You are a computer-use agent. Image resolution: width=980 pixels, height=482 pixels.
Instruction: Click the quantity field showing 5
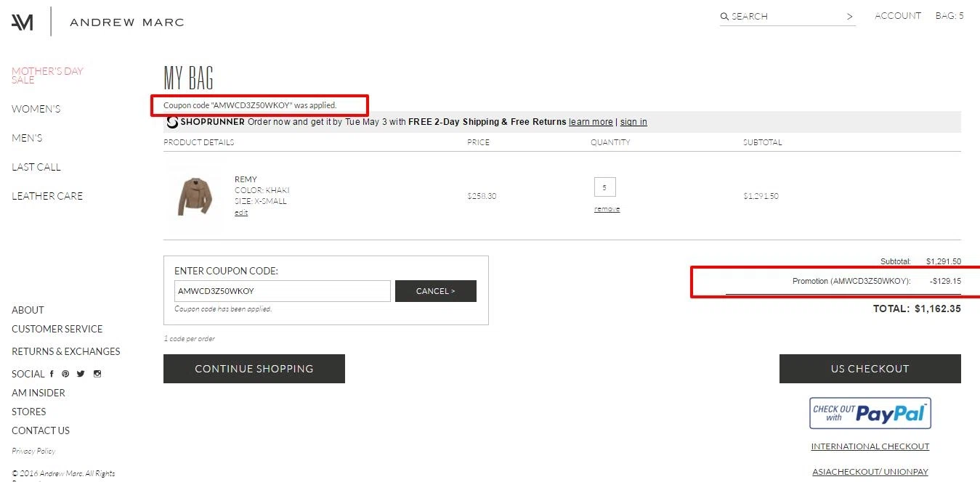(x=604, y=187)
